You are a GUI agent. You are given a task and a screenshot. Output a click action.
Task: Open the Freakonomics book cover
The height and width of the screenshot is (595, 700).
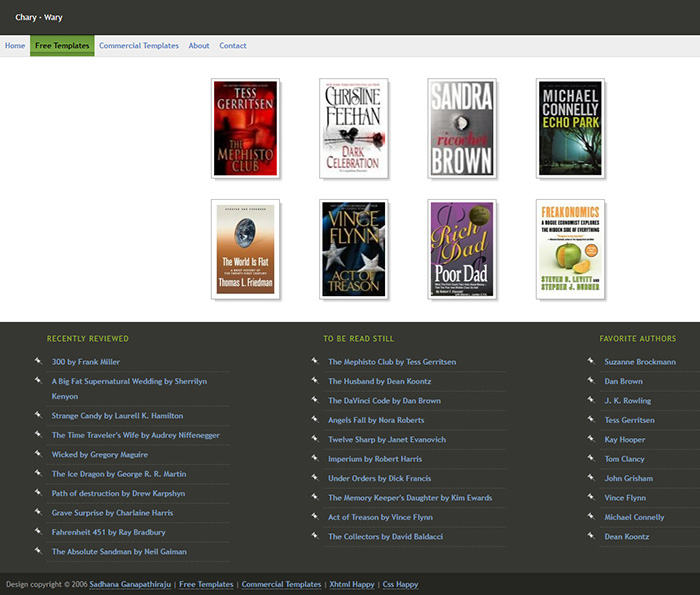tap(570, 249)
